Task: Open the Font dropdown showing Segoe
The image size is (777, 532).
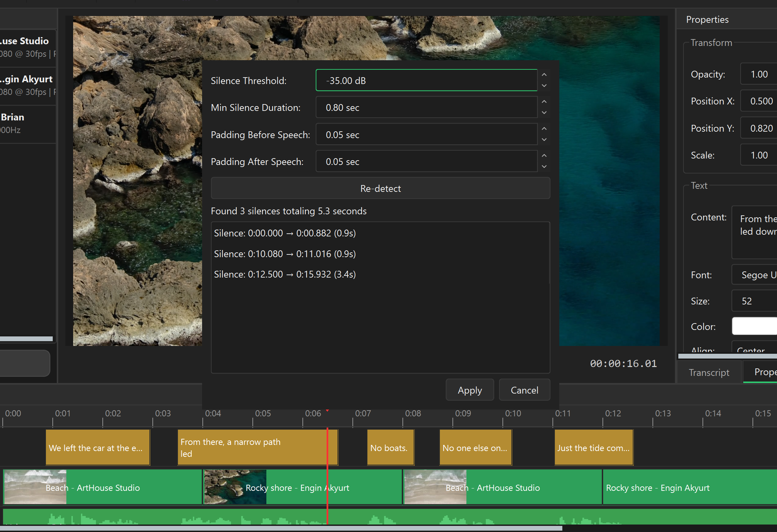Action: (x=755, y=275)
